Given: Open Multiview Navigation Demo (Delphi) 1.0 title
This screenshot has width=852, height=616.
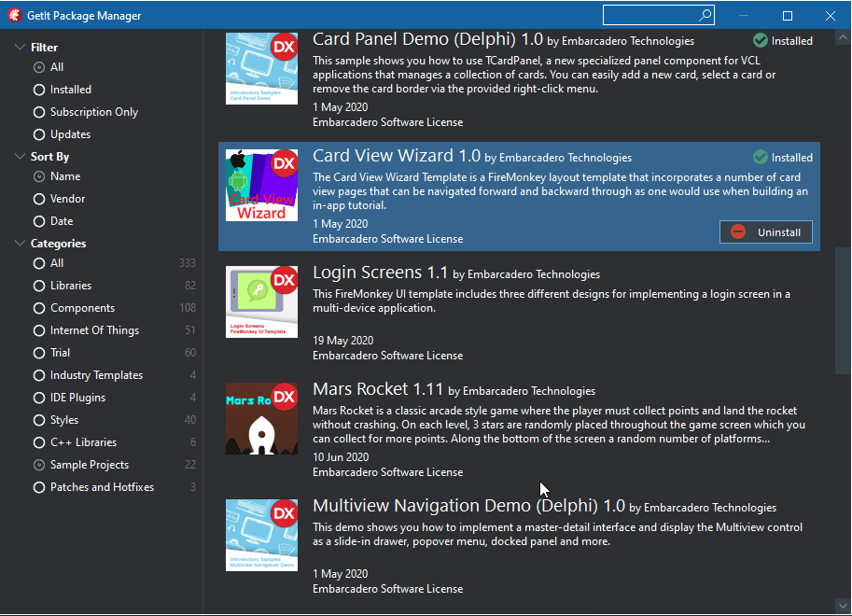Looking at the screenshot, I should click(468, 506).
